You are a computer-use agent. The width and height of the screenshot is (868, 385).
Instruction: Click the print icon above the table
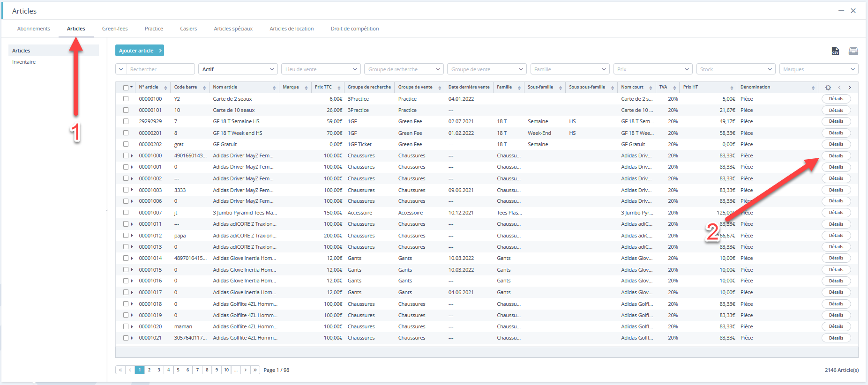tap(853, 51)
